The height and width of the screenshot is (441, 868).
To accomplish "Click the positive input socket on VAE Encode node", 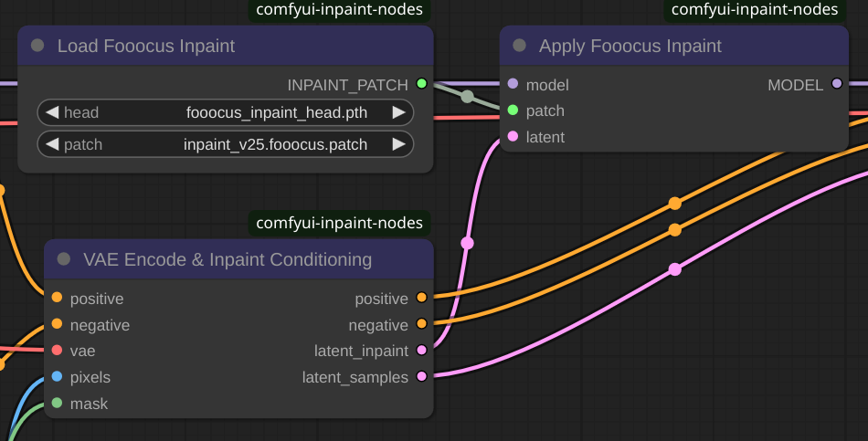I will (x=57, y=297).
